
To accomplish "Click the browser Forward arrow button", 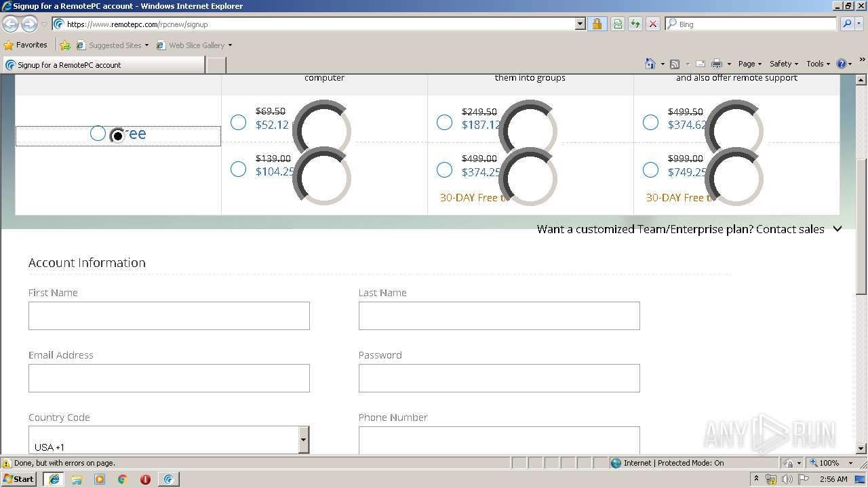I will 29,24.
